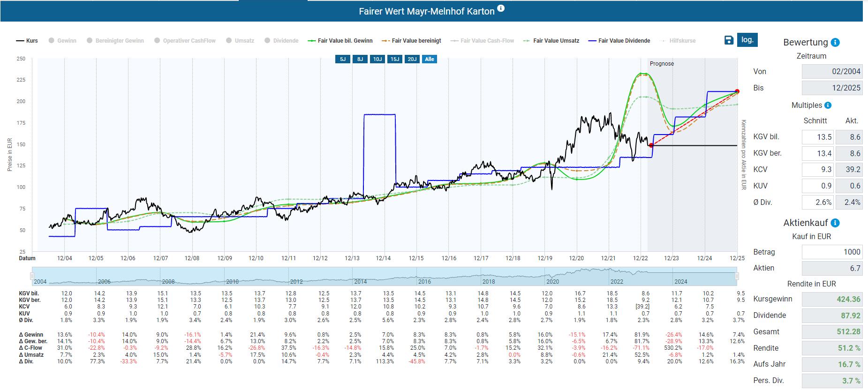
Task: Click the Von start date field
Action: tap(831, 71)
